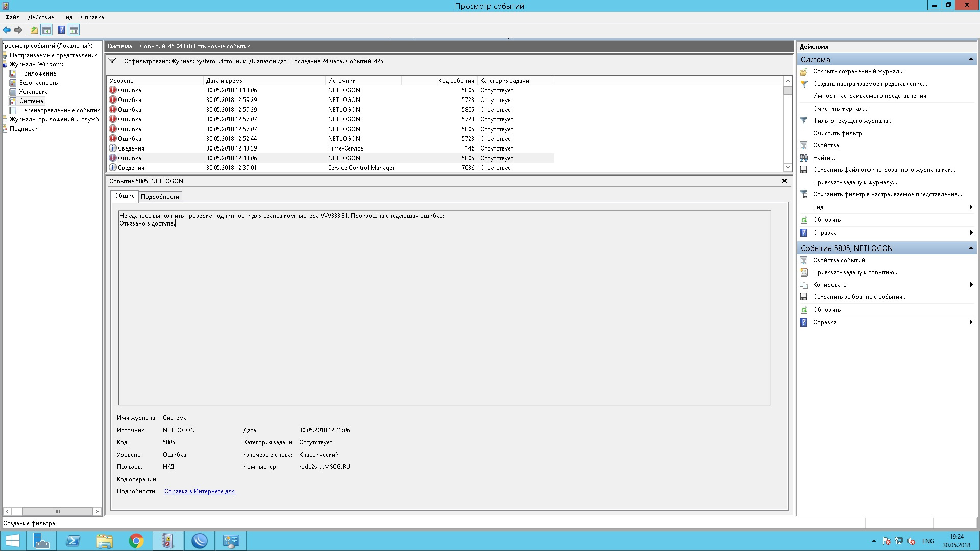
Task: Collapse the Событие 5805, NETLOGON actions section
Action: click(x=970, y=248)
